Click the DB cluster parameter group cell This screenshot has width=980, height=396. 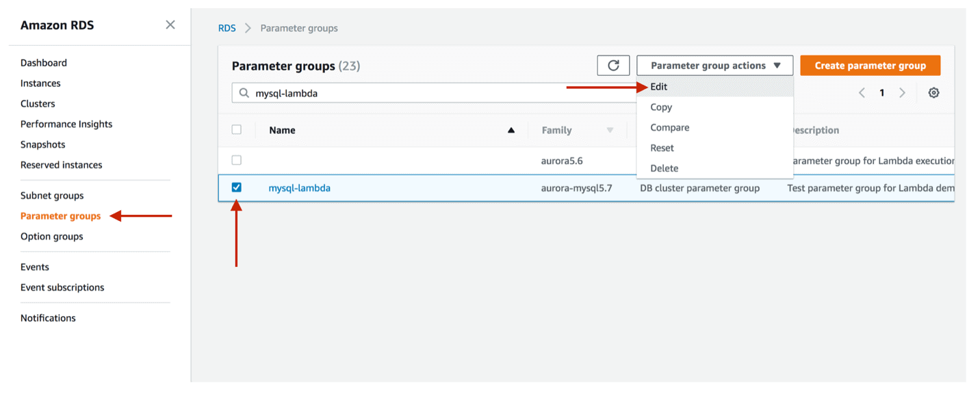pyautogui.click(x=699, y=188)
